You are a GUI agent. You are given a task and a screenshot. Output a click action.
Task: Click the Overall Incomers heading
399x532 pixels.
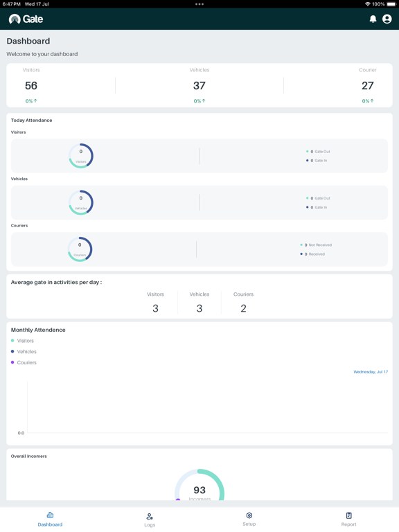[x=29, y=456]
